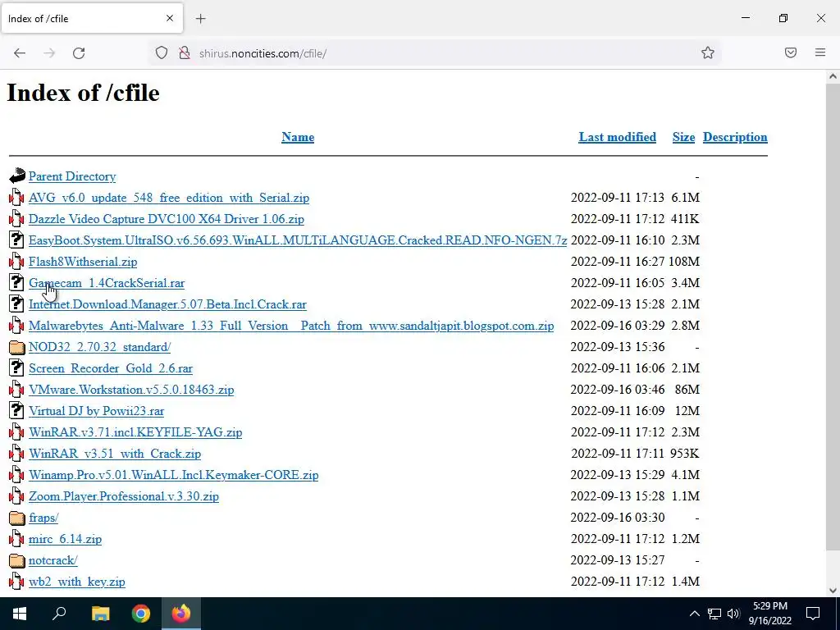Download Winamp Pro v5.01 Keymaker-CORE zip
Screen dimensions: 840x630
pos(174,475)
